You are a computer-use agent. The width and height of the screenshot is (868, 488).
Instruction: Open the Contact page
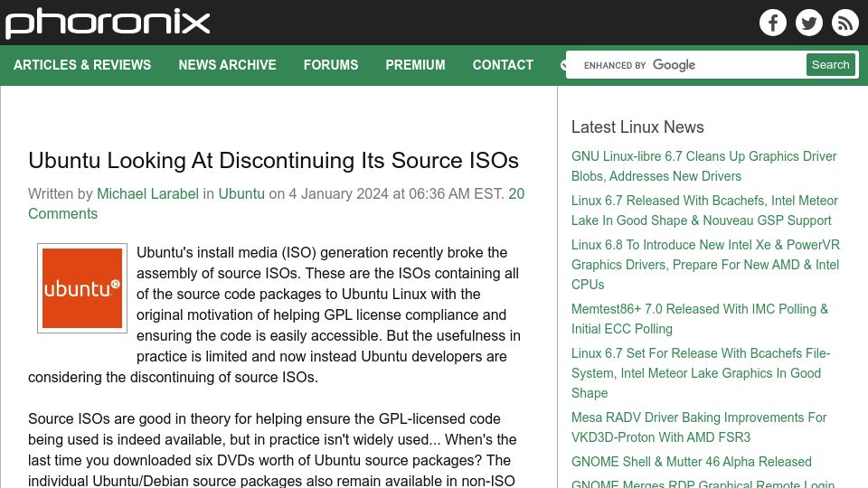503,65
